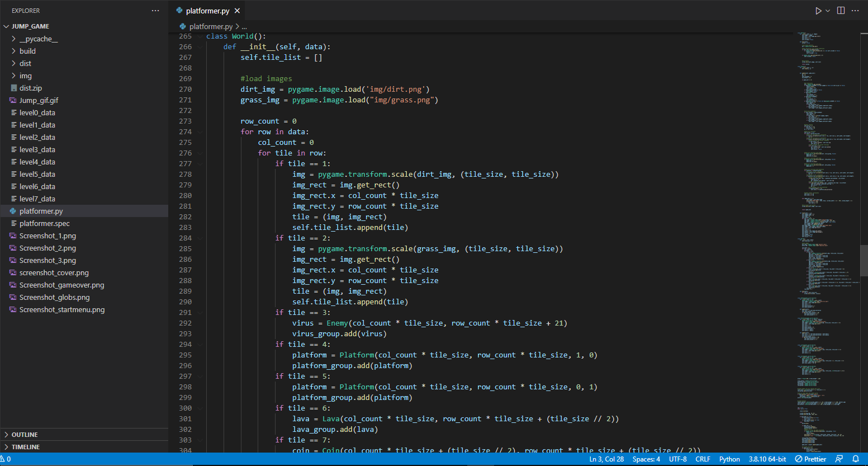The image size is (868, 466).
Task: Open level2_data file
Action: point(37,137)
